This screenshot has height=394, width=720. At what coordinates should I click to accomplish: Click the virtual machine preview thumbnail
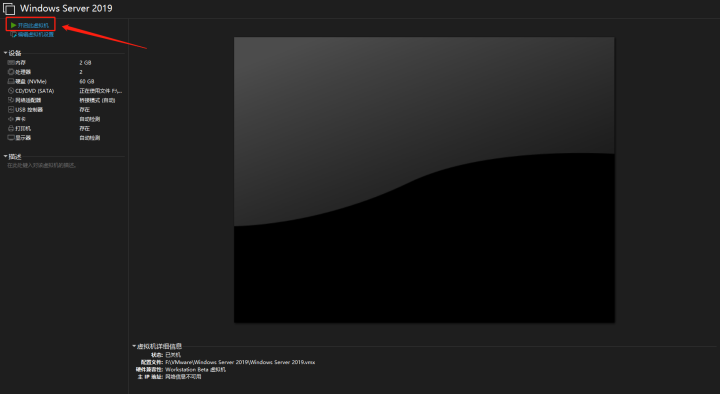click(x=424, y=180)
